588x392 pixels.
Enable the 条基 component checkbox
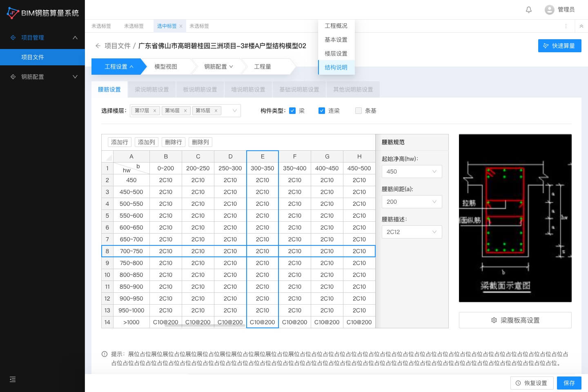[x=359, y=111]
